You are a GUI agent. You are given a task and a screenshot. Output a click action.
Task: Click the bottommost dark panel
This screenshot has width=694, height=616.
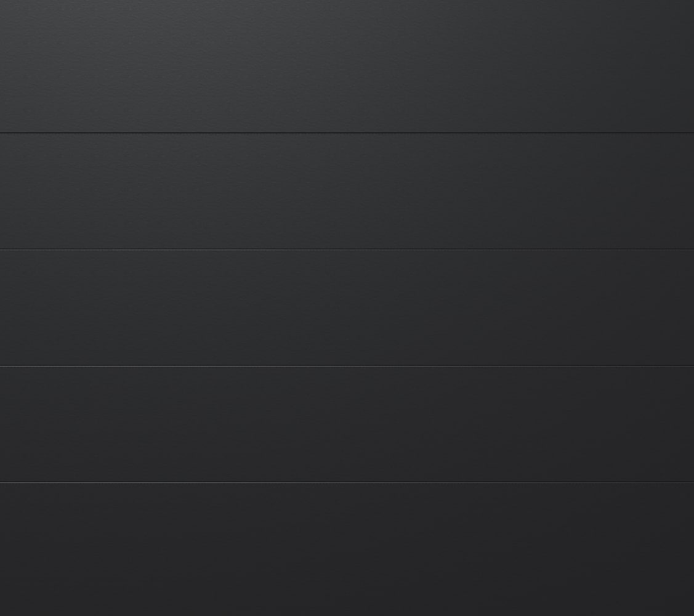click(x=347, y=549)
